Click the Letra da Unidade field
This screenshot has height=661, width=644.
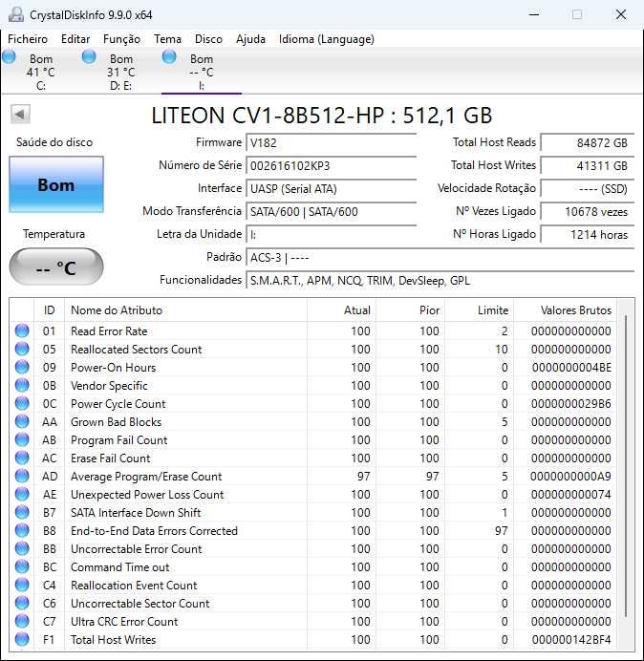(x=331, y=234)
